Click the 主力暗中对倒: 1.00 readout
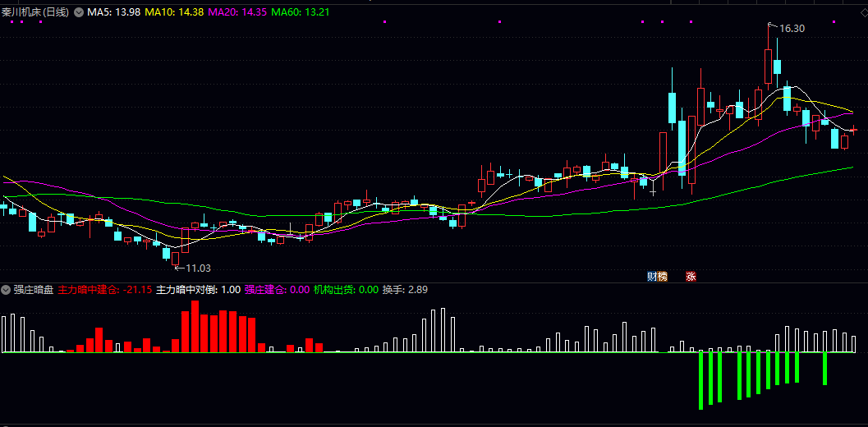The image size is (868, 427). tap(199, 289)
